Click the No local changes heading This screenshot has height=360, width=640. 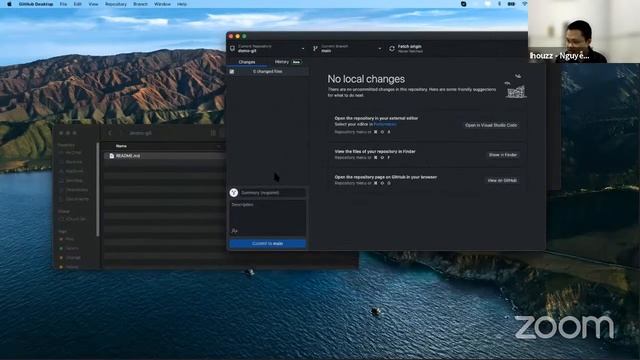pos(366,79)
